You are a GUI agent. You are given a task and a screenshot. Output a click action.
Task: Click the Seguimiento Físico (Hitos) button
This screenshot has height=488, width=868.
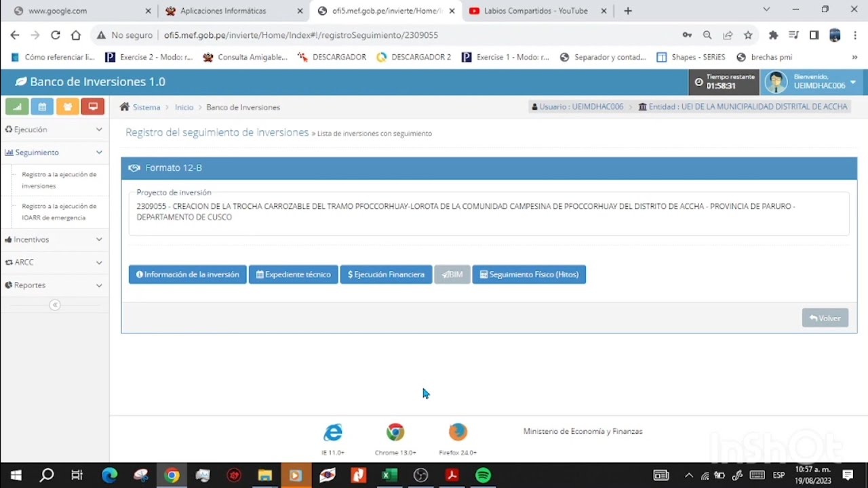click(529, 274)
